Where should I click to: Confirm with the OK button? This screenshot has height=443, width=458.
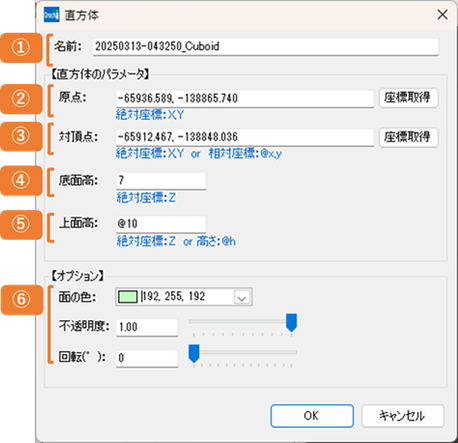click(x=312, y=416)
